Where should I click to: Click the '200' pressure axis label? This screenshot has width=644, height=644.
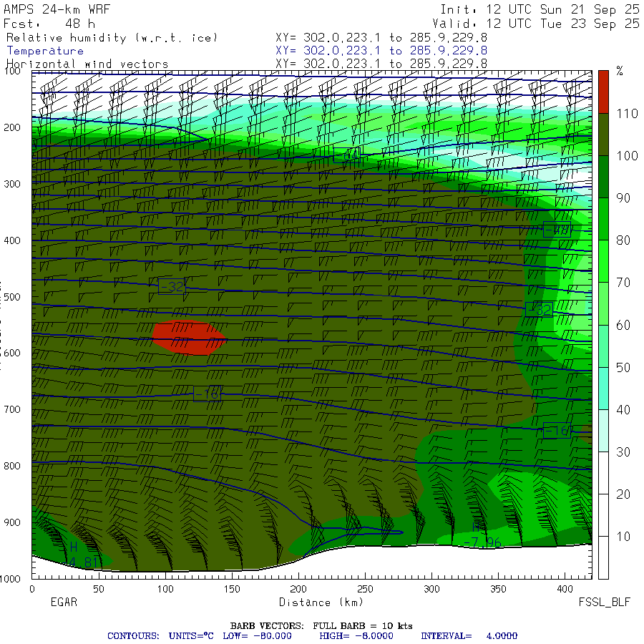12,127
